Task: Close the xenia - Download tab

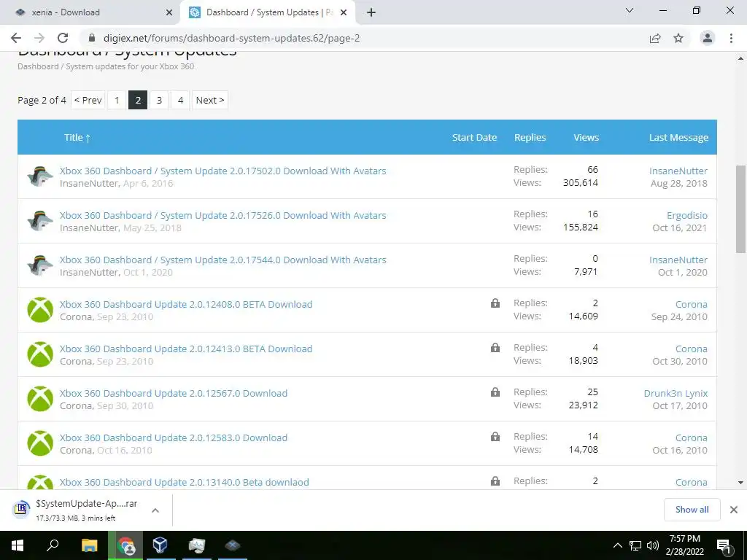Action: 169,12
